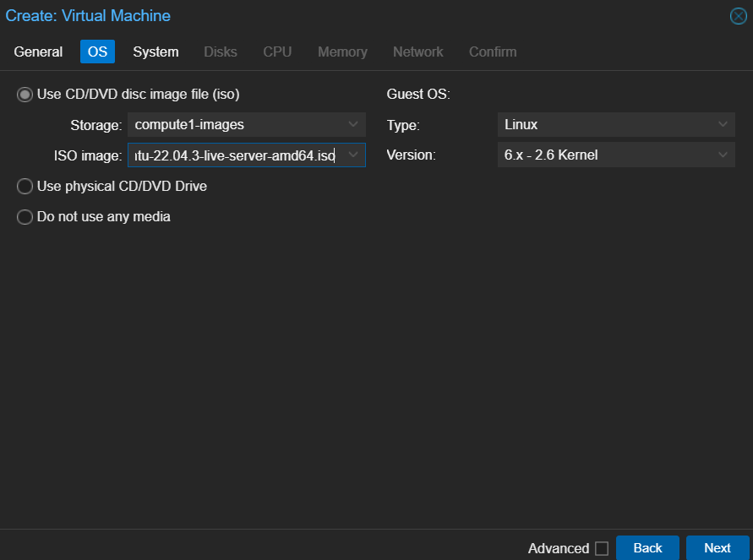Click inside the ISO image filename text

234,155
